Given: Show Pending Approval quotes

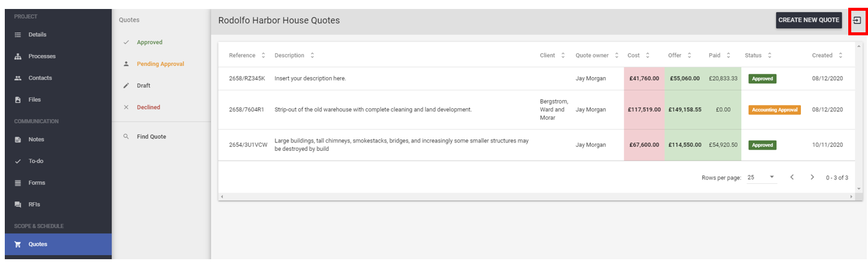Looking at the screenshot, I should 161,63.
